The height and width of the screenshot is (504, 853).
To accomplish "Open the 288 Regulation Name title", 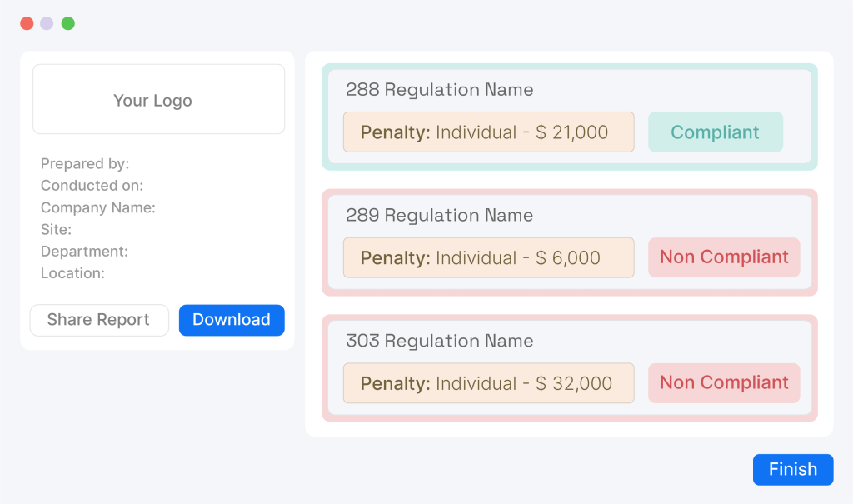I will [439, 90].
